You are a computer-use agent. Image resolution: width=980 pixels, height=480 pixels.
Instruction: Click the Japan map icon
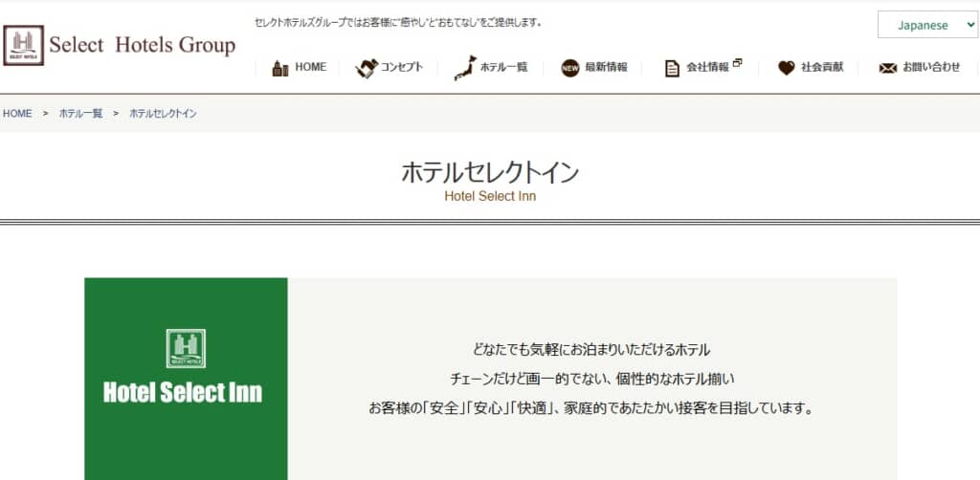click(464, 67)
